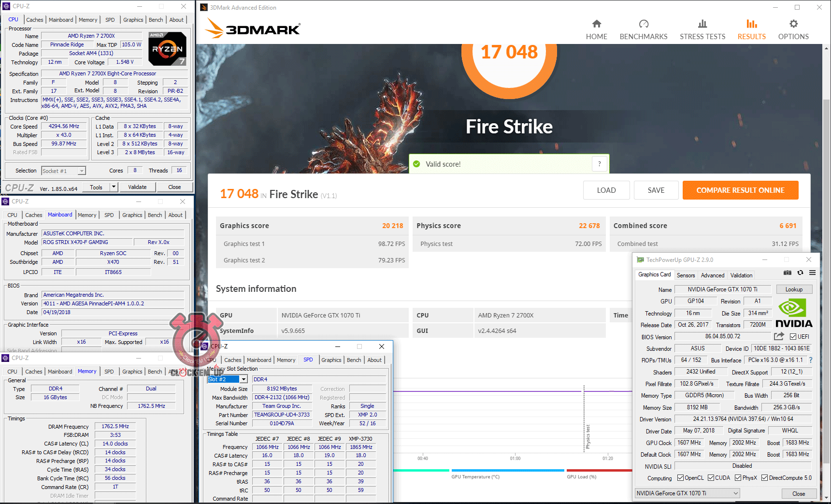
Task: Open the 3DMark Home section
Action: [x=596, y=29]
